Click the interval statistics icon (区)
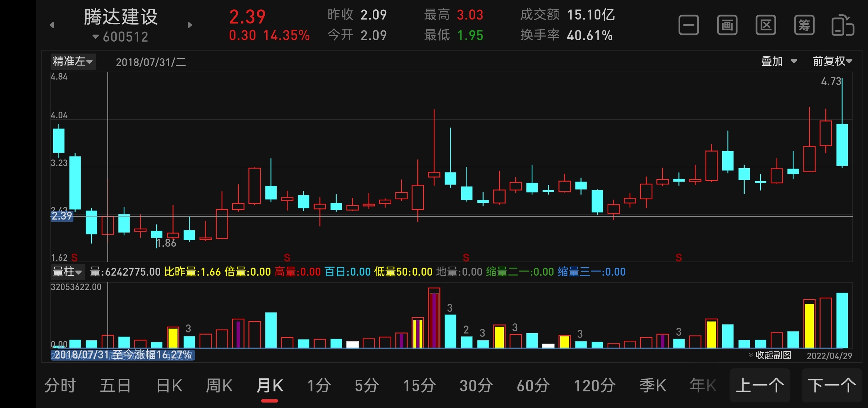868x408 pixels. pos(766,25)
